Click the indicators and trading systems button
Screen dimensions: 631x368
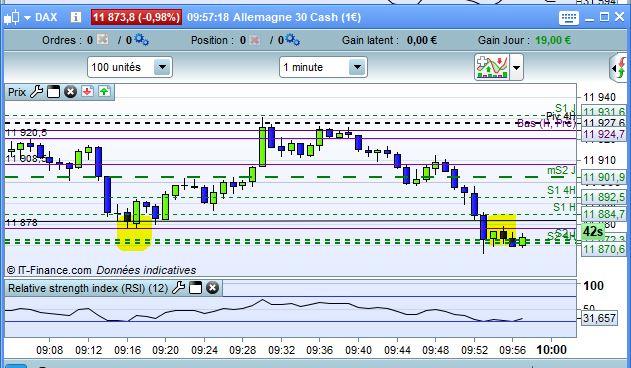[492, 67]
